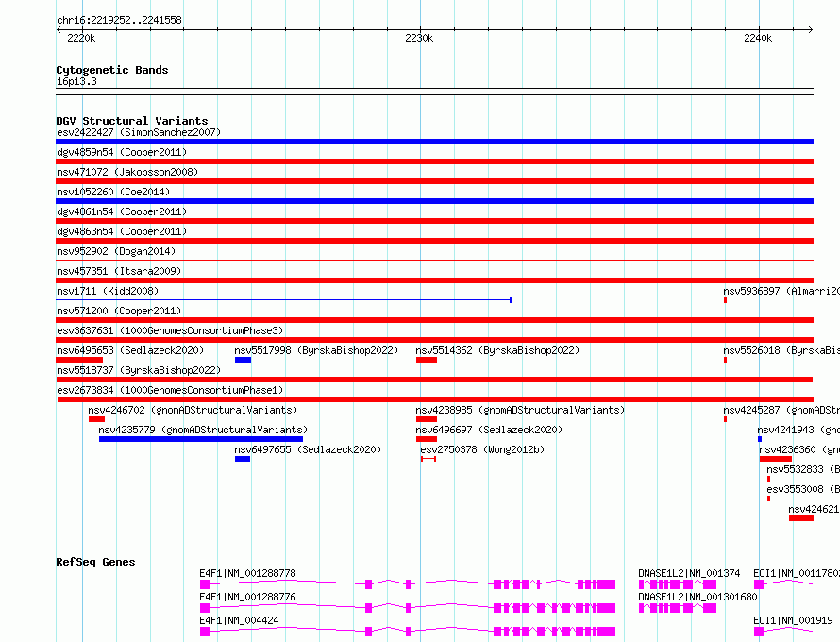Click the 2240k ruler position label

pyautogui.click(x=758, y=38)
